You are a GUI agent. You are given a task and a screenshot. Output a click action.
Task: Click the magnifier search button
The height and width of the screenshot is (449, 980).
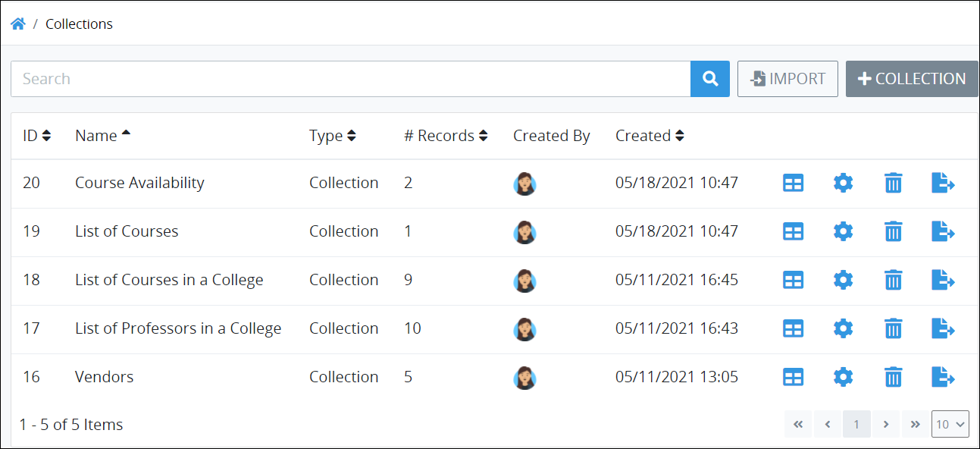[710, 79]
